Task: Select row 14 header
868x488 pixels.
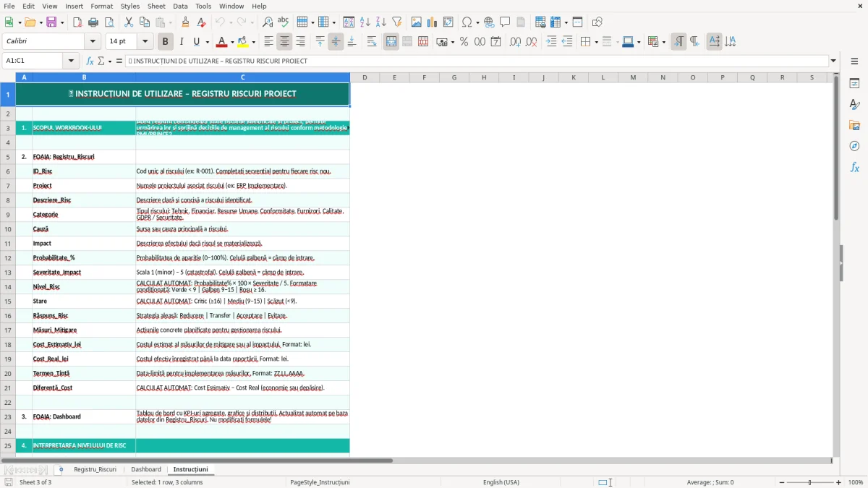Action: click(x=8, y=286)
